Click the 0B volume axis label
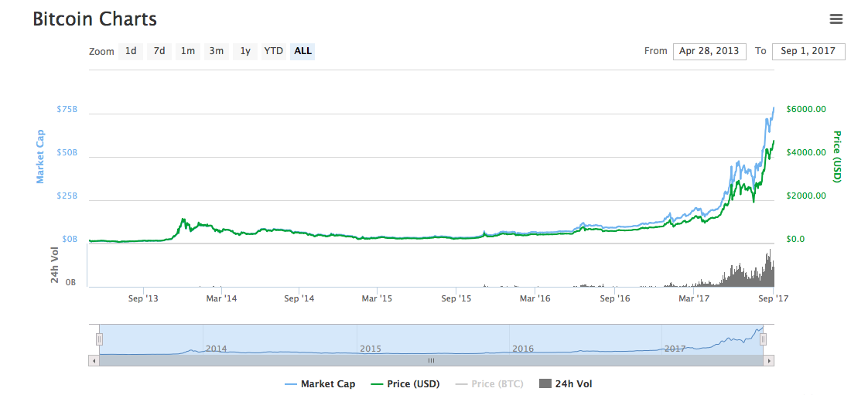 pyautogui.click(x=71, y=283)
